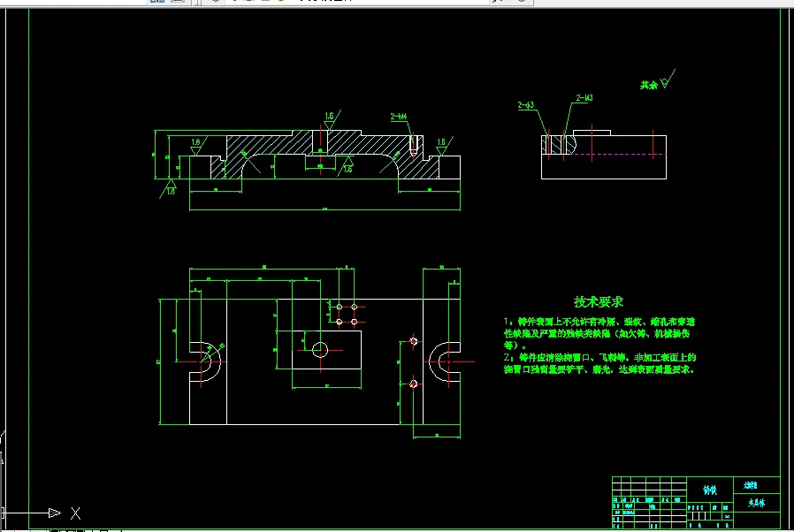
Task: Select the center circle inside the rectangular pocket
Action: (x=320, y=350)
